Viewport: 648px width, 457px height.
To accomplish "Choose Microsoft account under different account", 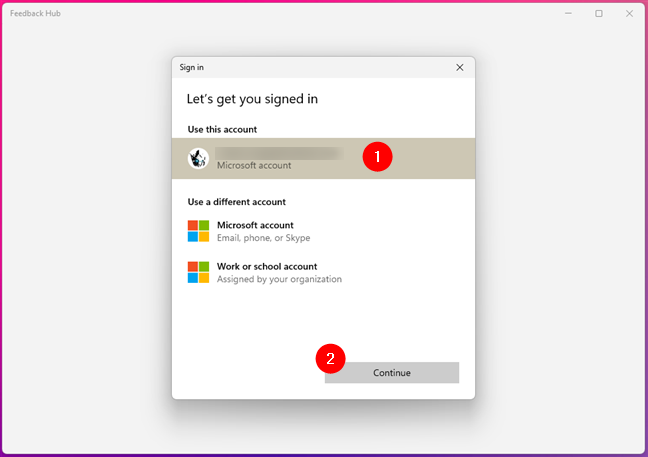I will [x=323, y=231].
